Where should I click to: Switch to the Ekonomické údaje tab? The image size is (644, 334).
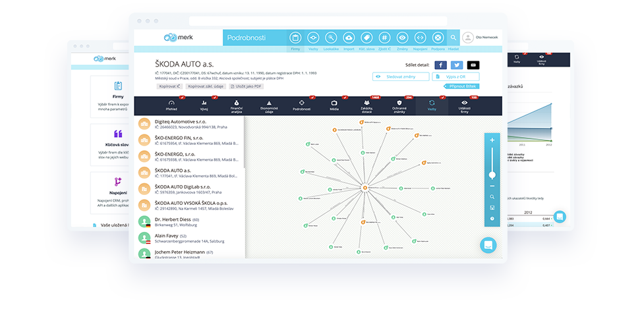pos(269,106)
